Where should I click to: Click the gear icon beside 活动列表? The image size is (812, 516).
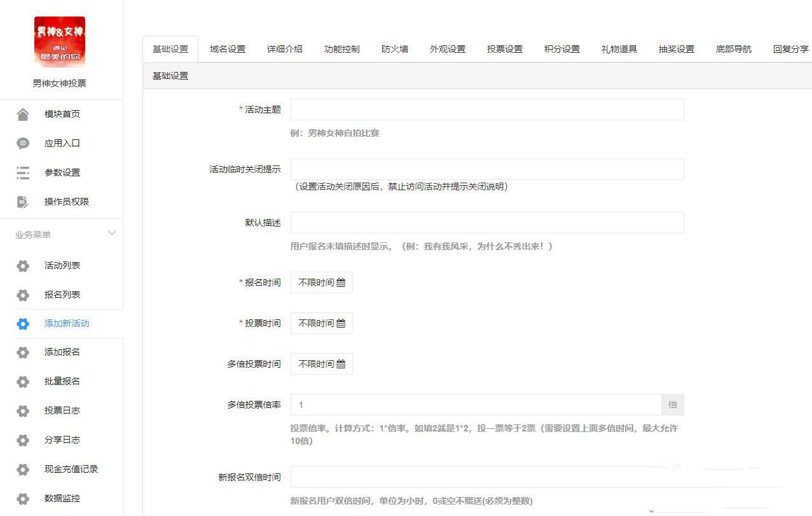click(x=23, y=265)
